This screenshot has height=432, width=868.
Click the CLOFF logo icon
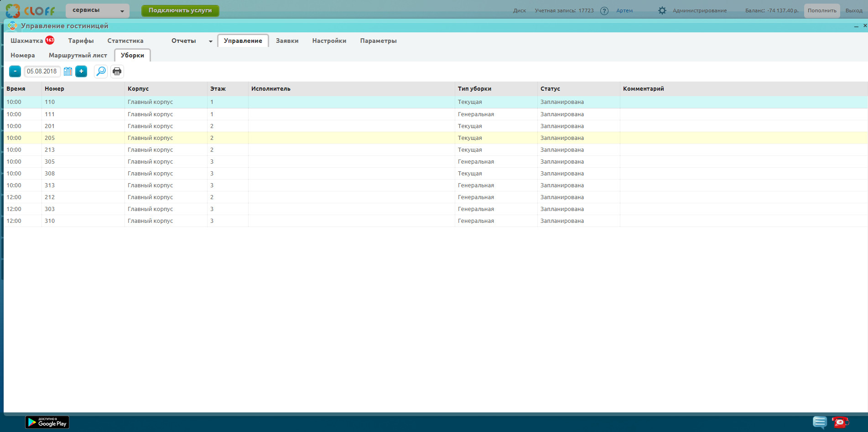coord(13,10)
